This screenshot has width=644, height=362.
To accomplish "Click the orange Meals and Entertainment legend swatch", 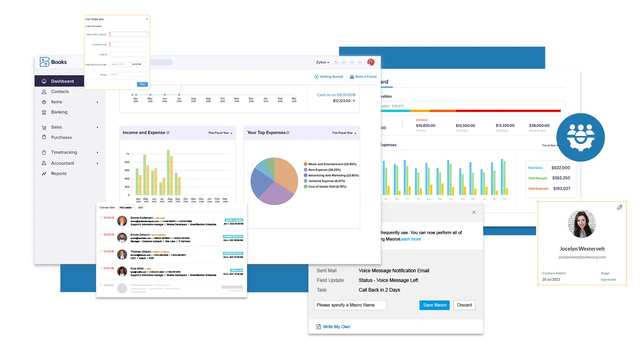I will (305, 164).
